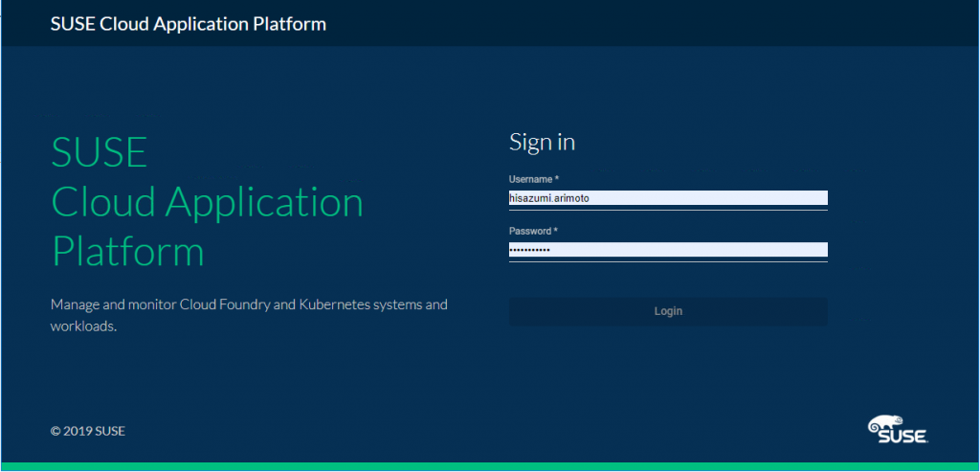980x472 pixels.
Task: Click the 'Manage and monitor Cloud Foundry' description
Action: 248,305
